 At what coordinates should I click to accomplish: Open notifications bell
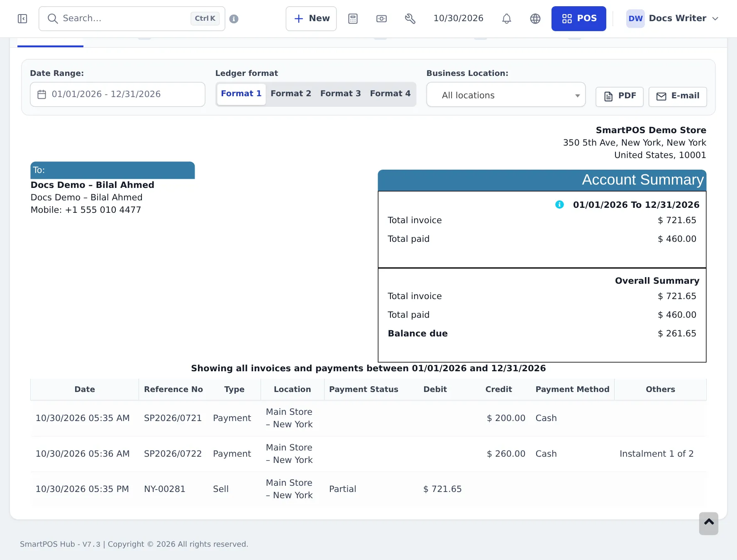[506, 19]
